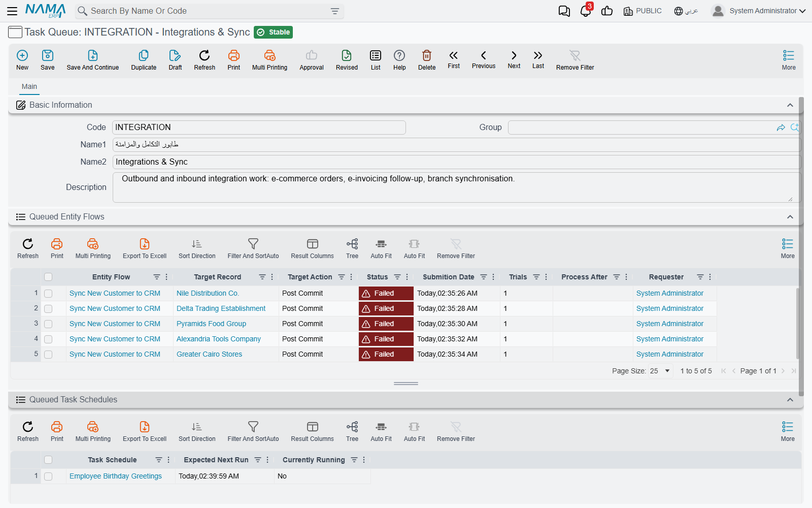Open the hamburger main menu
This screenshot has height=508, width=812.
[x=12, y=11]
